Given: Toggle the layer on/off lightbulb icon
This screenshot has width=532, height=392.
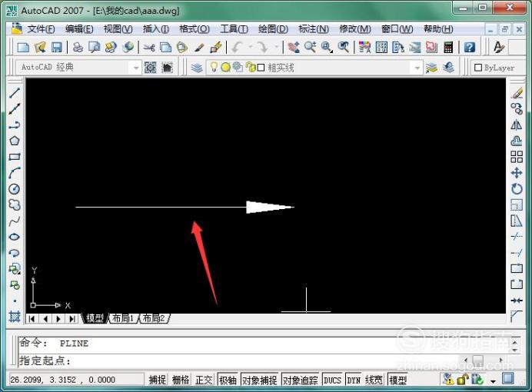Looking at the screenshot, I should pos(214,67).
